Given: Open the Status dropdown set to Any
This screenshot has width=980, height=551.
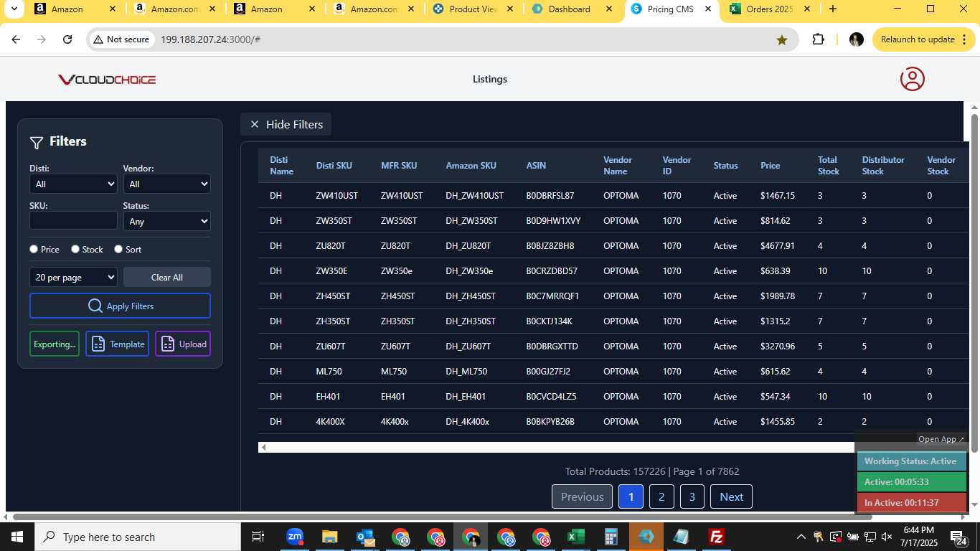Looking at the screenshot, I should point(167,221).
